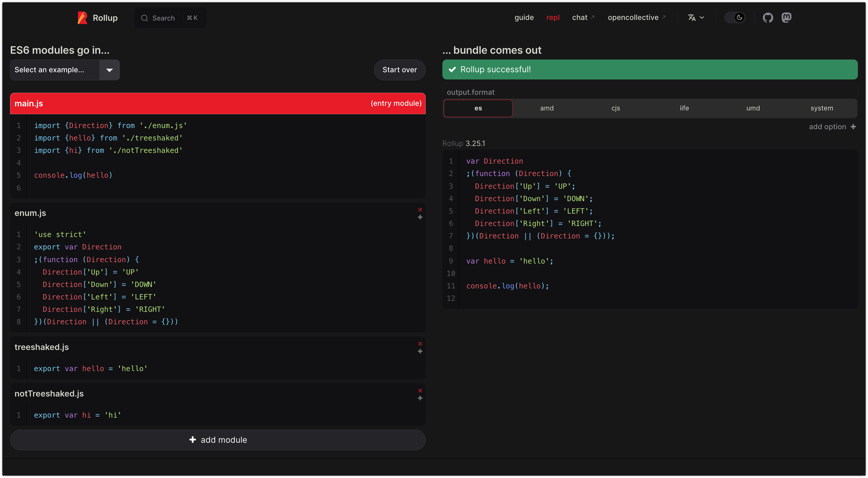Select the cjs output format

coord(615,108)
